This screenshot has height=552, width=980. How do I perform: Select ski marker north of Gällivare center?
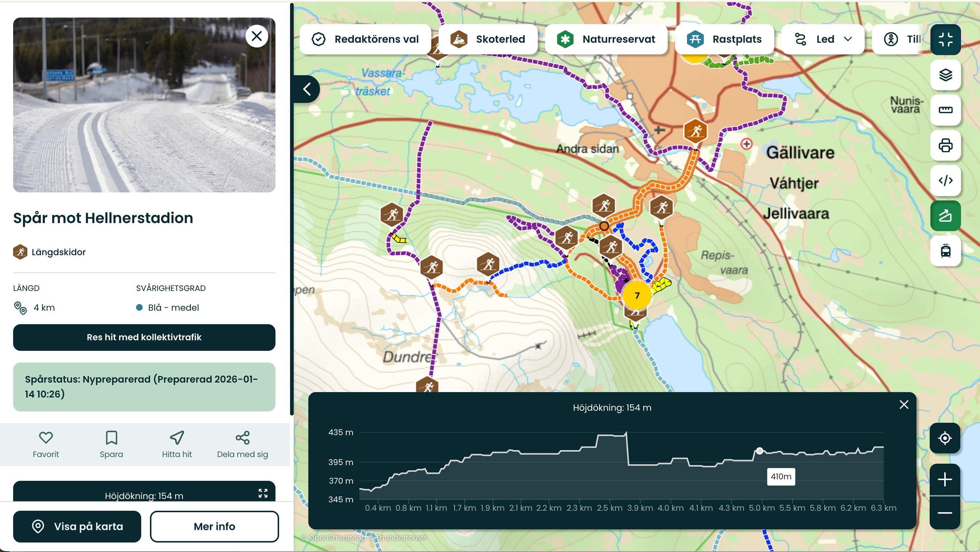pos(695,131)
